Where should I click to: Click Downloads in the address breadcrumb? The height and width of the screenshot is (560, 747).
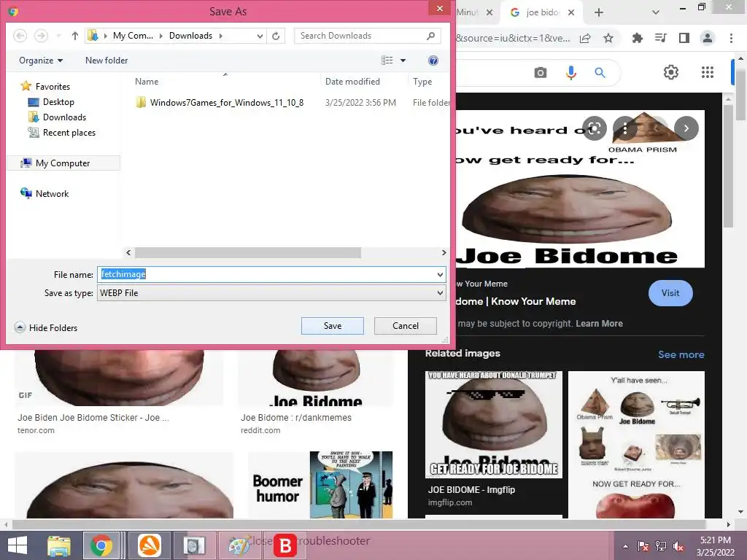click(x=190, y=36)
